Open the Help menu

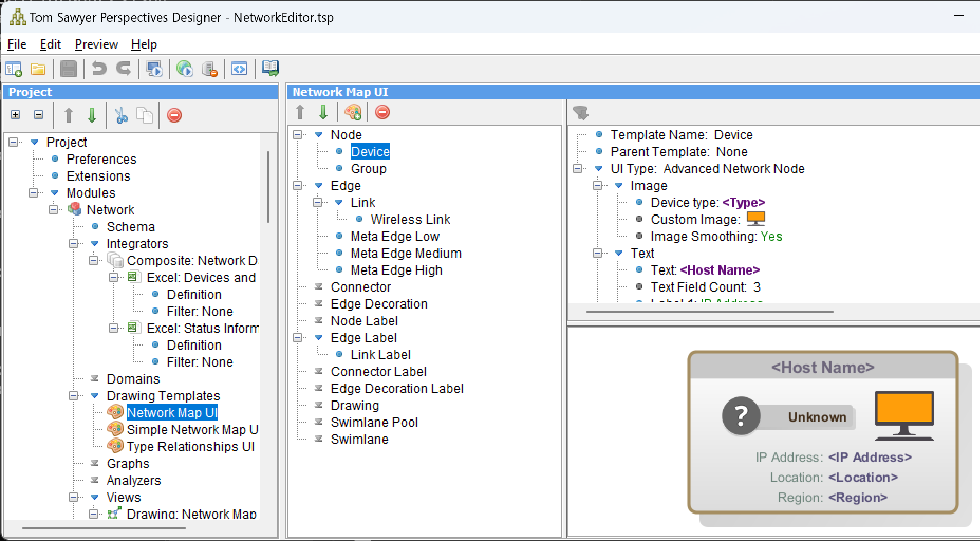144,44
